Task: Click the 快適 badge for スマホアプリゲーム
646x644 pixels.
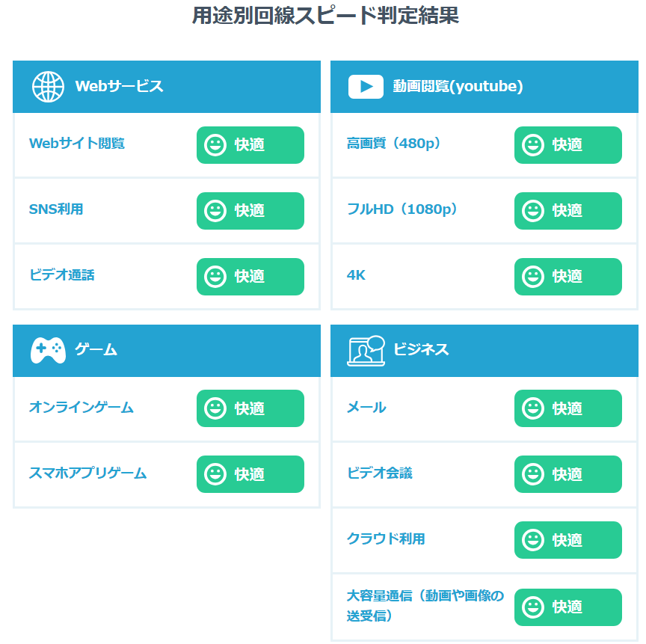Action: tap(250, 474)
